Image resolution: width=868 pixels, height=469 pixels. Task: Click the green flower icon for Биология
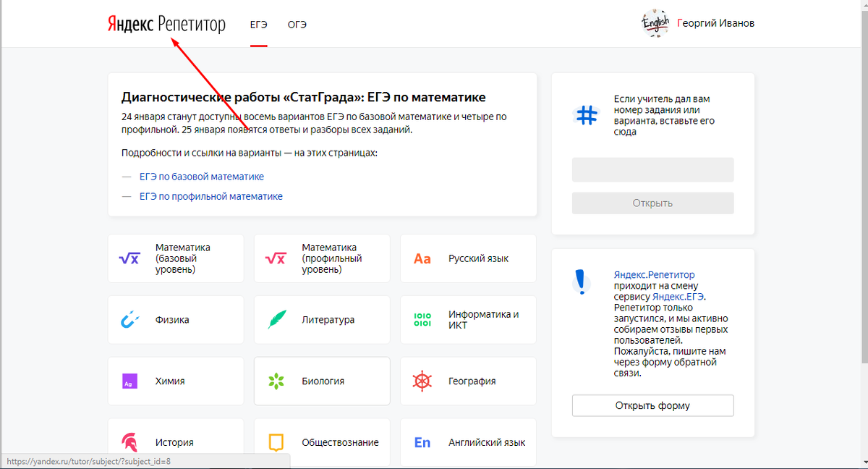tap(276, 381)
